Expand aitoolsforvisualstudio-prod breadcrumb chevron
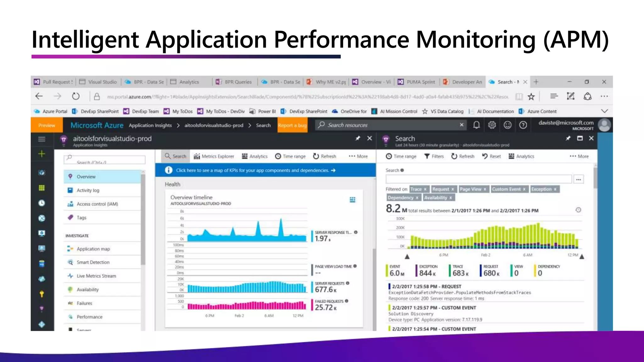644x362 pixels. pyautogui.click(x=250, y=125)
